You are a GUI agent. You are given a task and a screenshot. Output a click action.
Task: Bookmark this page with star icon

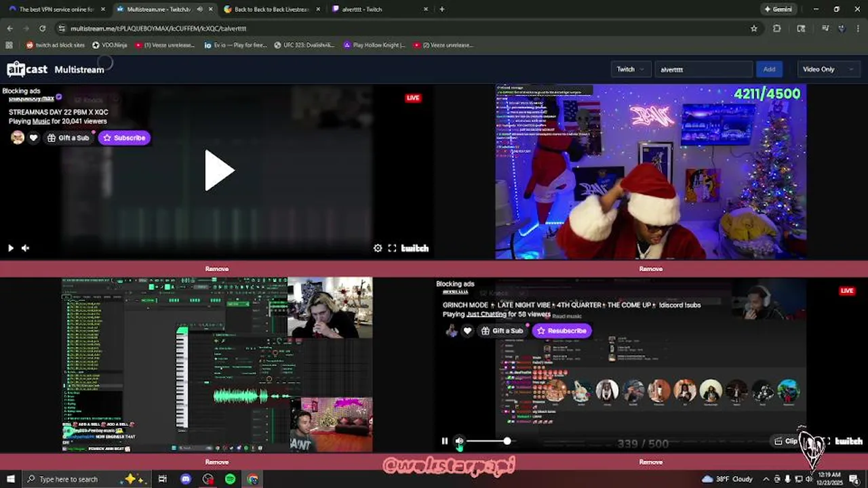point(753,28)
